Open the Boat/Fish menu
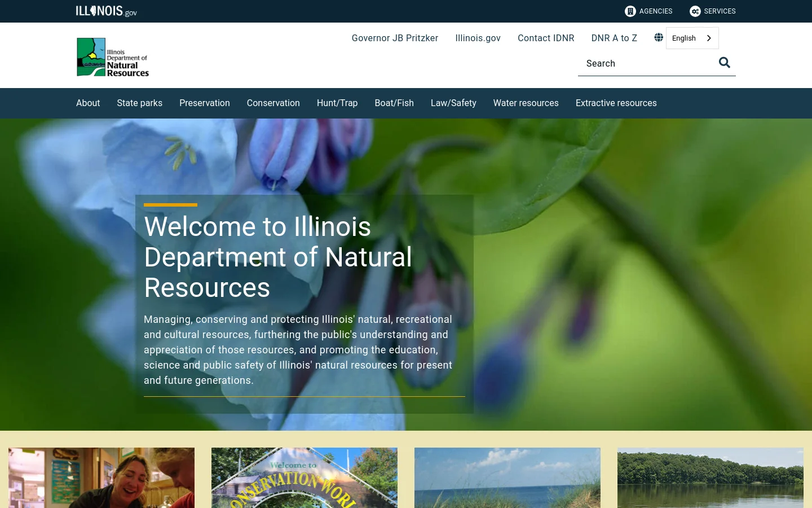Image resolution: width=812 pixels, height=508 pixels. click(x=394, y=103)
